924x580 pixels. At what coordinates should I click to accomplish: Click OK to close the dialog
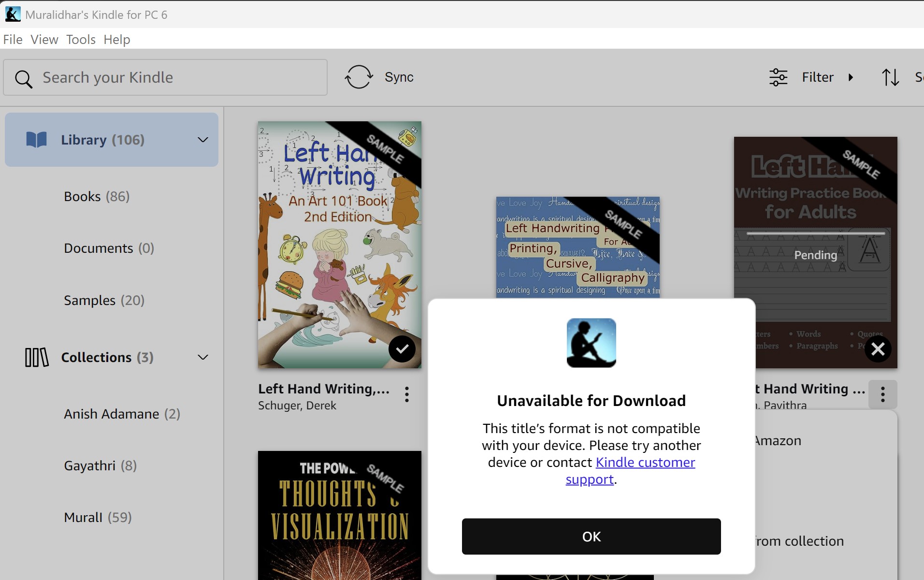coord(591,536)
